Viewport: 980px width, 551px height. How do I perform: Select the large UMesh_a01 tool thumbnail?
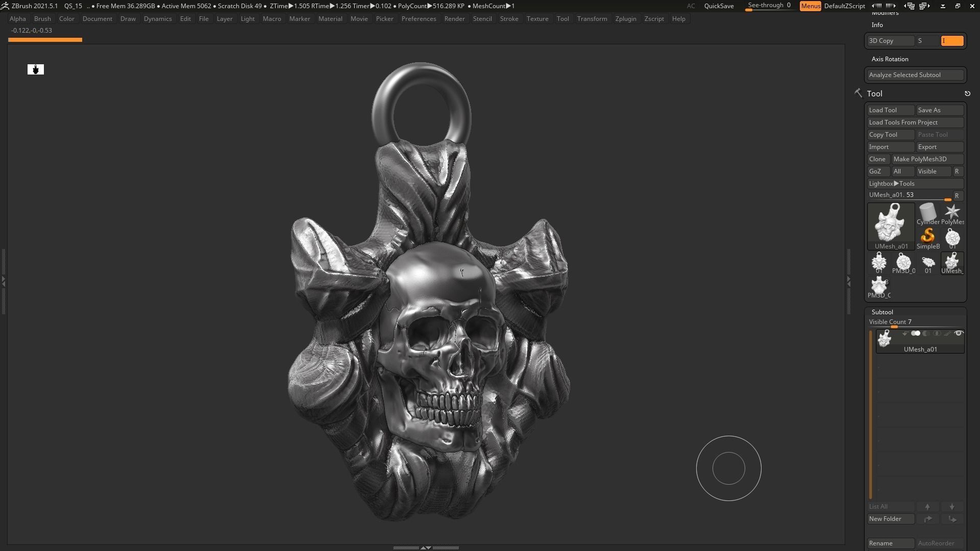point(891,226)
